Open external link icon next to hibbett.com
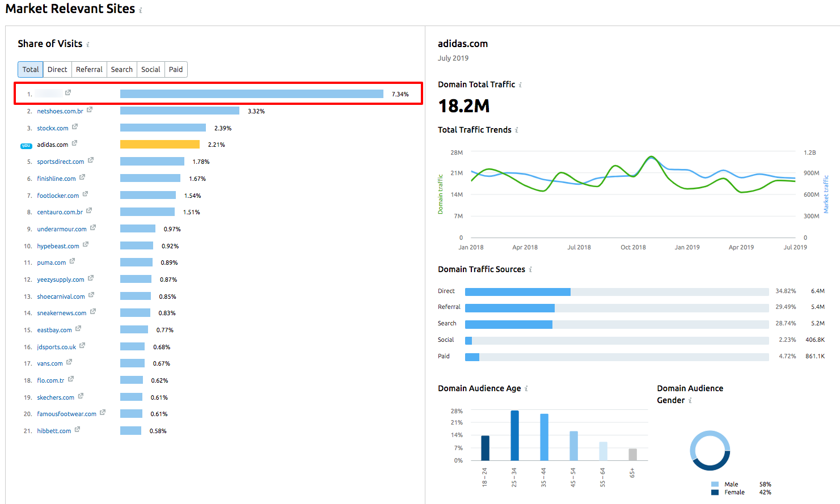The image size is (840, 504). (x=77, y=430)
